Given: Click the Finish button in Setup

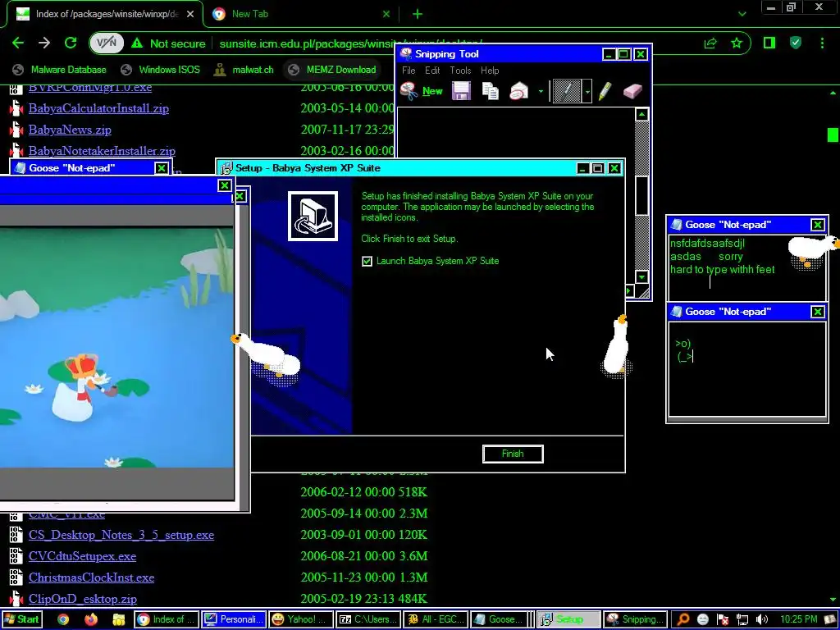Looking at the screenshot, I should point(513,454).
